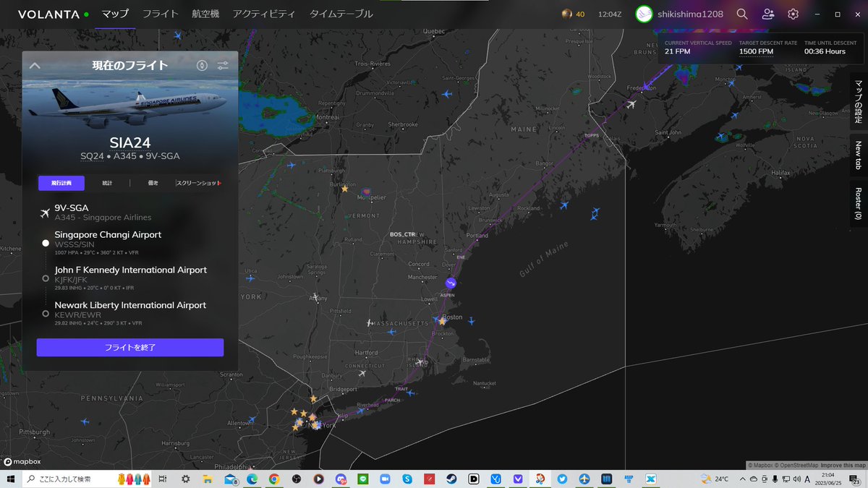Screen dimensions: 868x488
Task: Expand the New tab side tab
Action: [859, 155]
